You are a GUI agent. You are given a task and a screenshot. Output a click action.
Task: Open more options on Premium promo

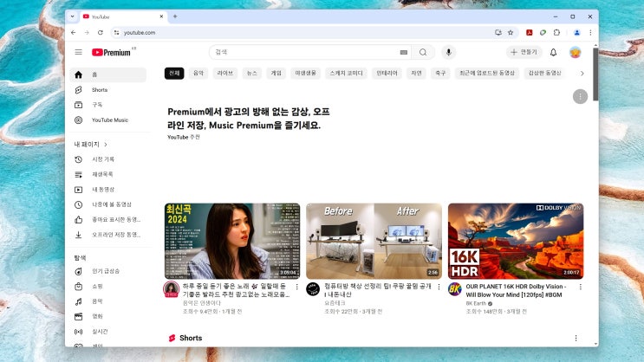click(x=580, y=96)
